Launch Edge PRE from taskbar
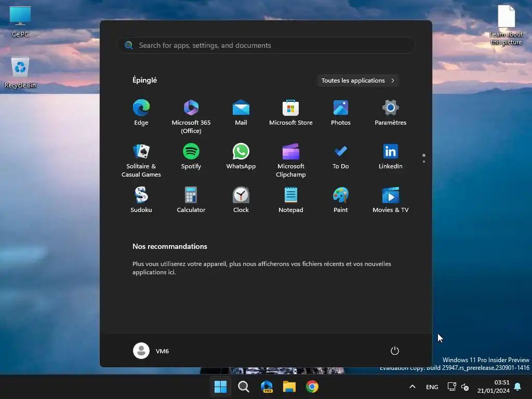The image size is (532, 399). click(267, 387)
